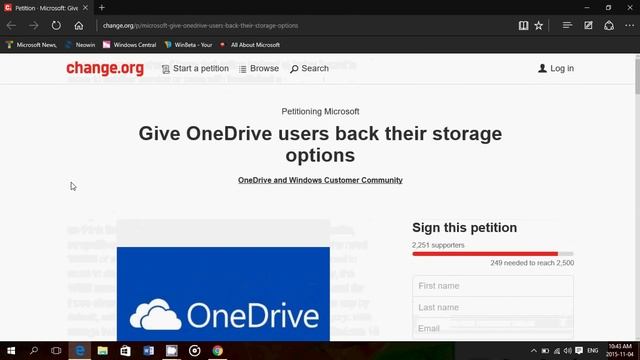Click the taskbar clock showing 10:43 AM
The height and width of the screenshot is (360, 640).
tap(620, 351)
